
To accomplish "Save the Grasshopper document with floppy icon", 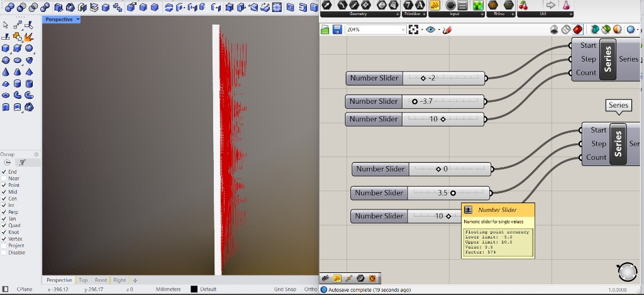I will pos(337,30).
